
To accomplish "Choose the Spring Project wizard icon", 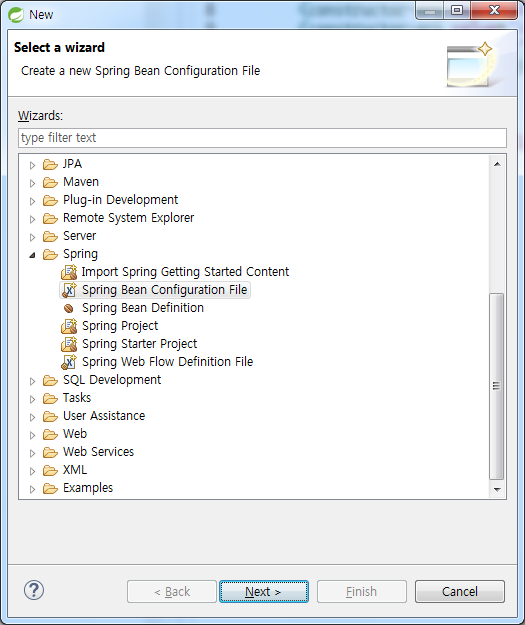I will [69, 326].
